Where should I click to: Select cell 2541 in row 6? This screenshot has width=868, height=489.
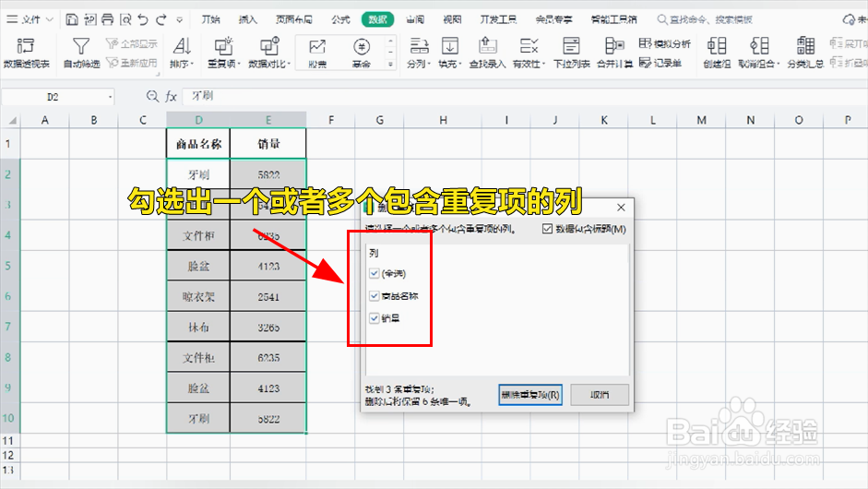tap(268, 297)
